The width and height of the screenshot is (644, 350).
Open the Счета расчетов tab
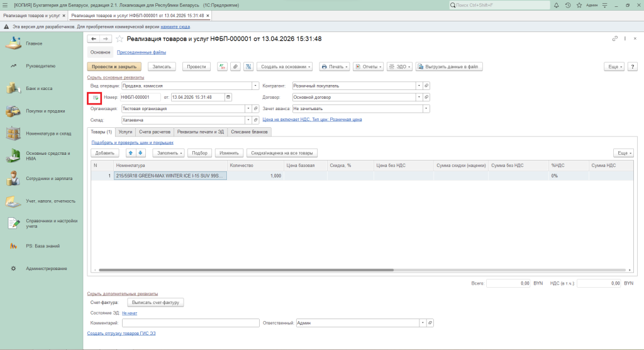click(x=154, y=132)
